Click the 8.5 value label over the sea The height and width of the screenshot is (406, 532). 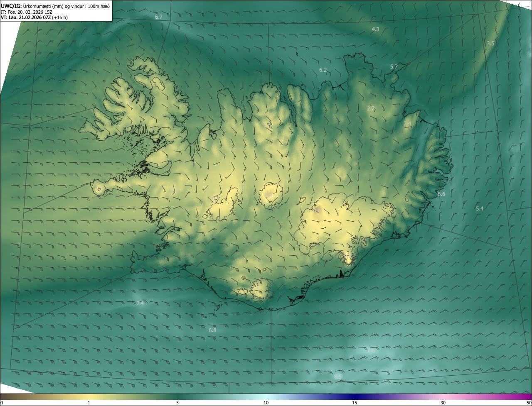click(338, 377)
